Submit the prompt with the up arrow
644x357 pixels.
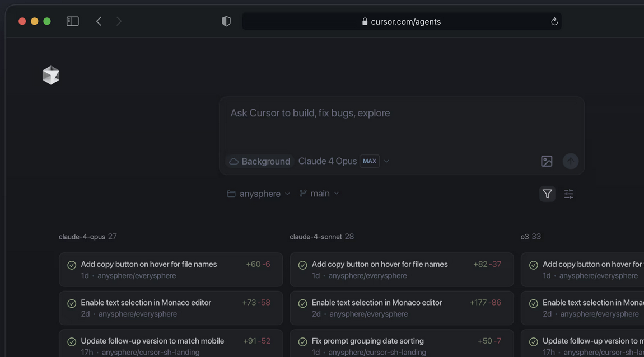click(x=571, y=161)
